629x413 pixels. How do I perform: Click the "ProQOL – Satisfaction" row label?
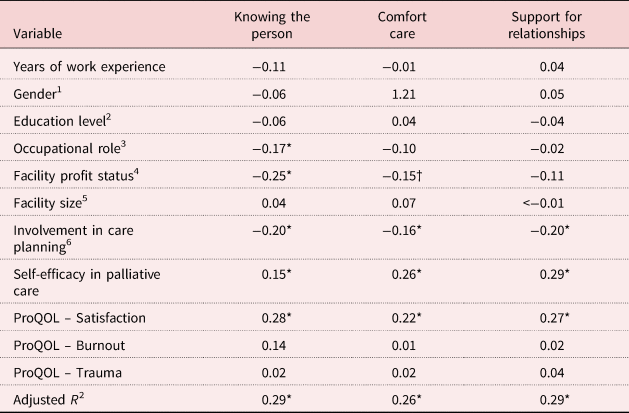click(80, 317)
